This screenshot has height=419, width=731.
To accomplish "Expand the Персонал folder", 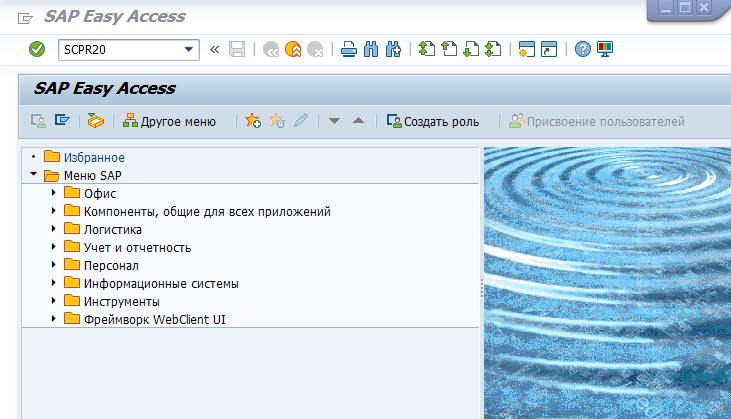I will (53, 265).
